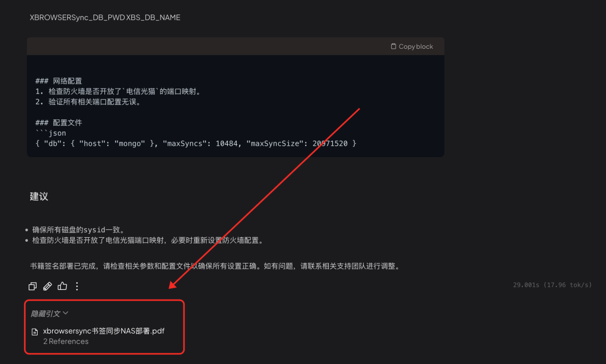606x364 pixels.
Task: Click the 2 References label
Action: tap(66, 342)
